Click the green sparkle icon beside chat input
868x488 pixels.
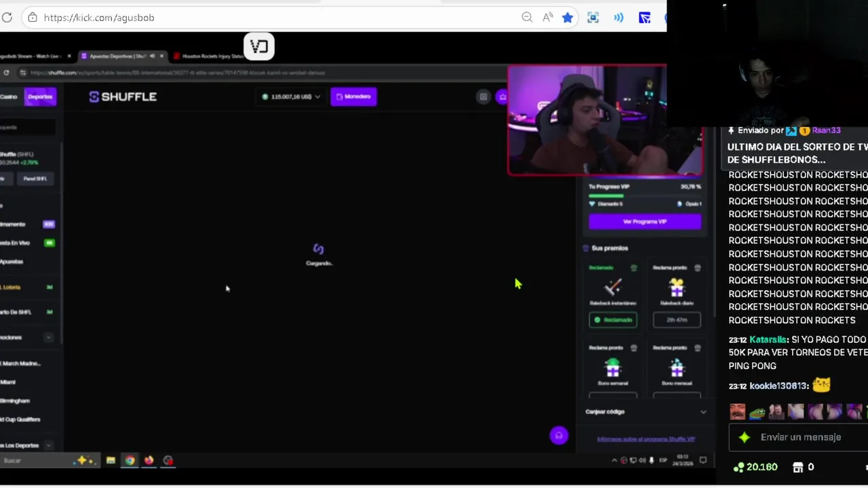[745, 437]
